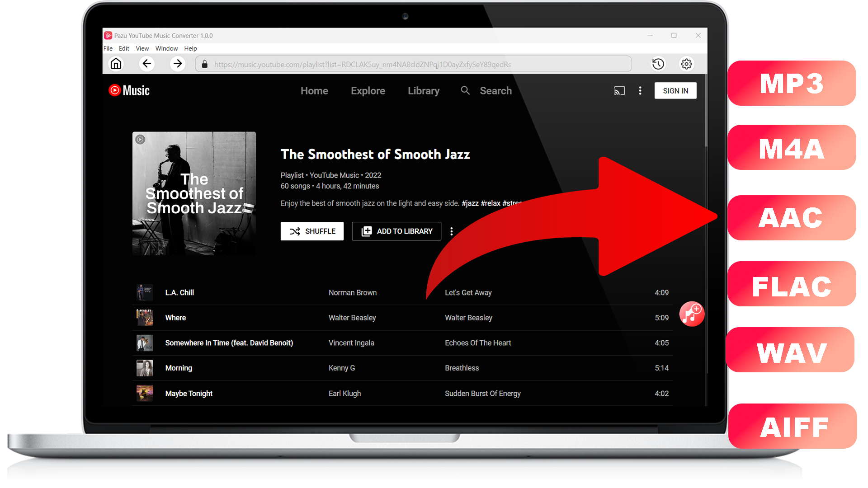Open artist Walter Beasley in artist column

(352, 318)
